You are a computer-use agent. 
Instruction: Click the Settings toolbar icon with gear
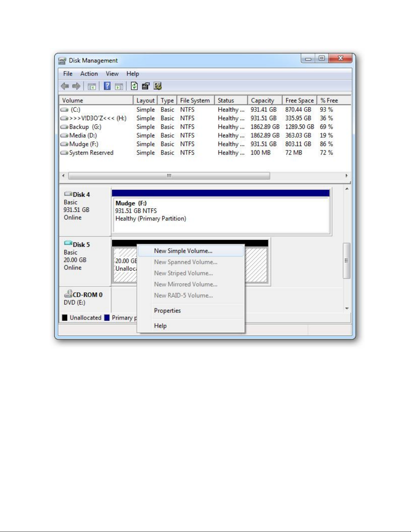(158, 86)
